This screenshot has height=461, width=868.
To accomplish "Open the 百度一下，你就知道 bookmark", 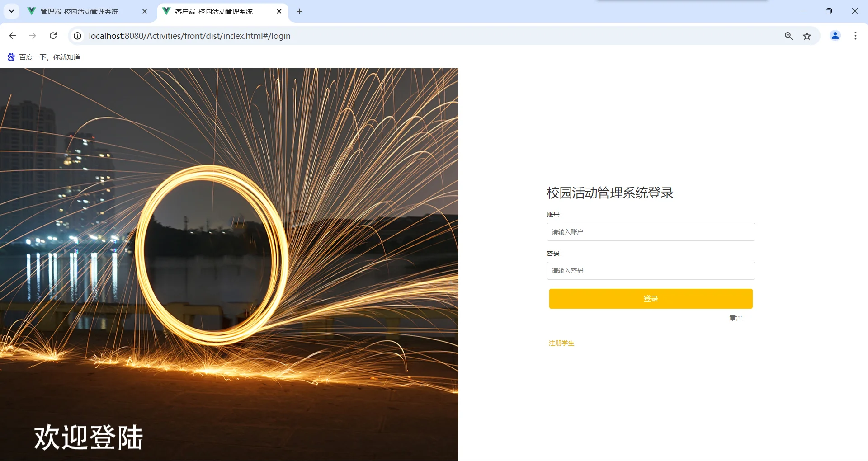I will click(x=49, y=57).
